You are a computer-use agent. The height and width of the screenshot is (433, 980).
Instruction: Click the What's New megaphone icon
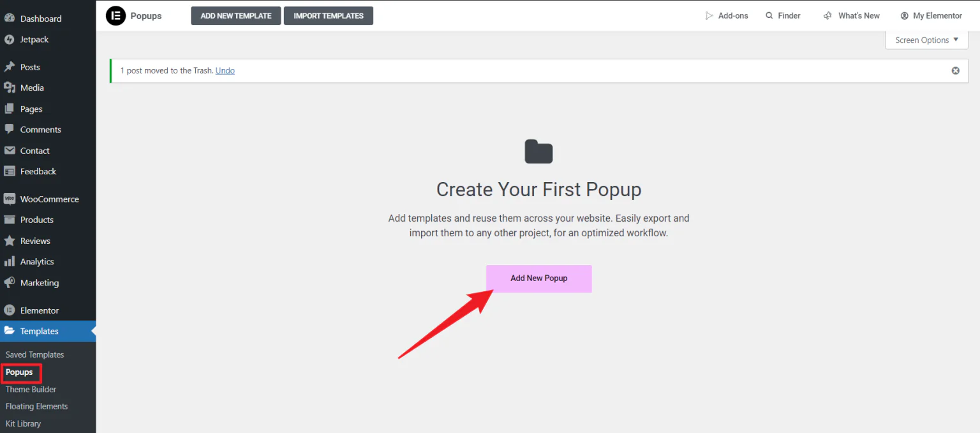point(828,15)
